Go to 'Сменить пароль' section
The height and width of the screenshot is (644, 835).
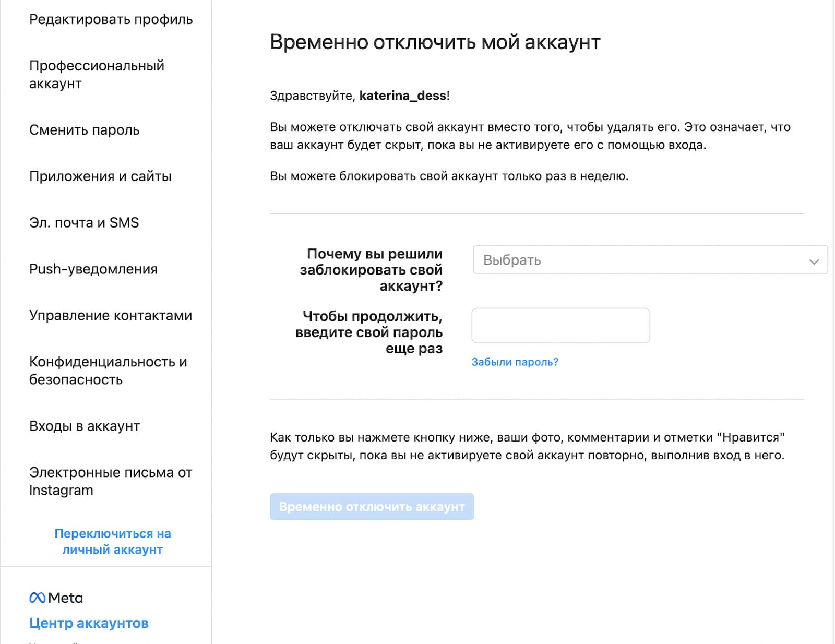pyautogui.click(x=84, y=130)
